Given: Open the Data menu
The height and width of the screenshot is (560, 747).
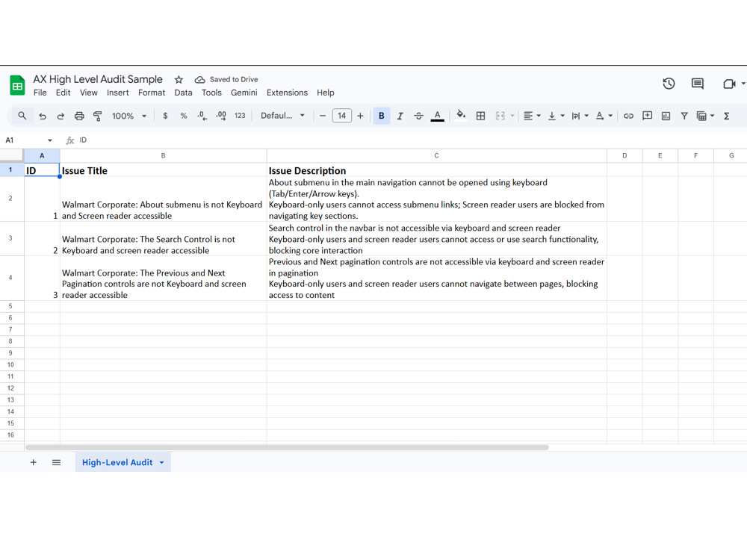Looking at the screenshot, I should [184, 93].
